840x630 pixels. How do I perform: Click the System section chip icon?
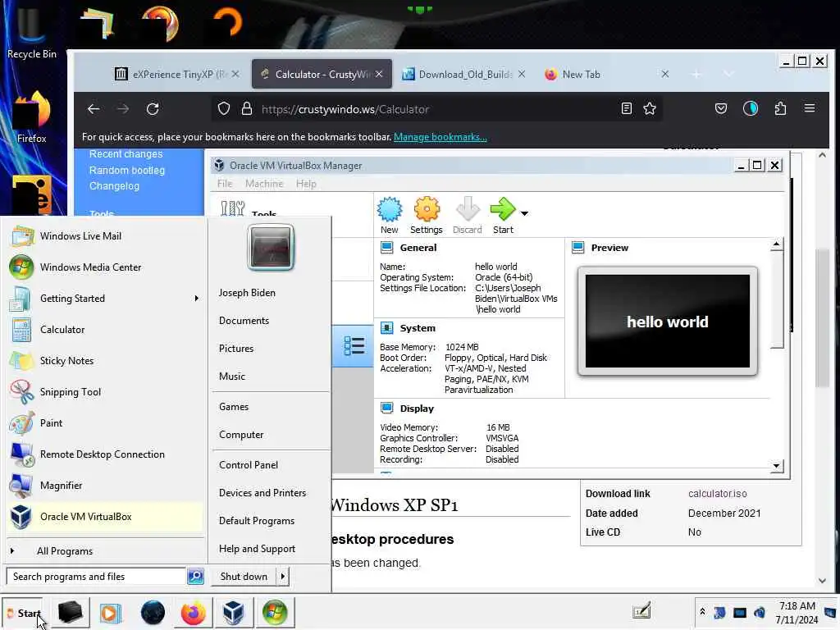pos(386,328)
